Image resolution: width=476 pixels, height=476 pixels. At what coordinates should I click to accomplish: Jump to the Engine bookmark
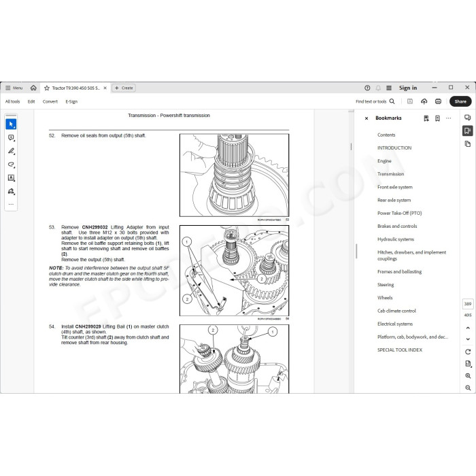click(x=384, y=161)
